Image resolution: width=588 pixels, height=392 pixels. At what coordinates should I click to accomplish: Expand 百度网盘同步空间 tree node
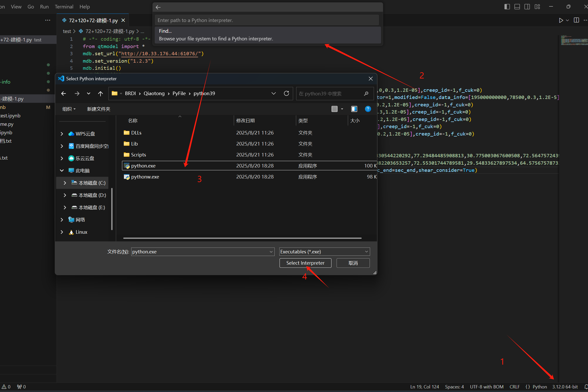62,146
